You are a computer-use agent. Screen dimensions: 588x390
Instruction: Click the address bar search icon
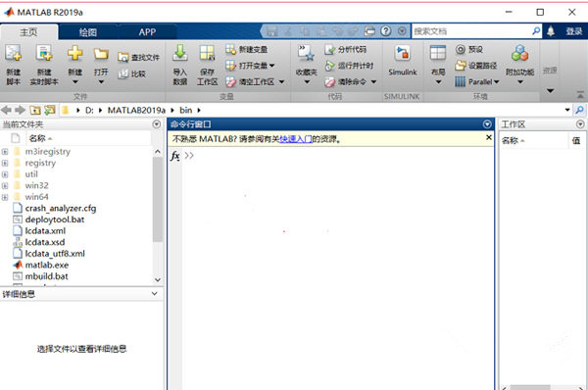coord(579,110)
